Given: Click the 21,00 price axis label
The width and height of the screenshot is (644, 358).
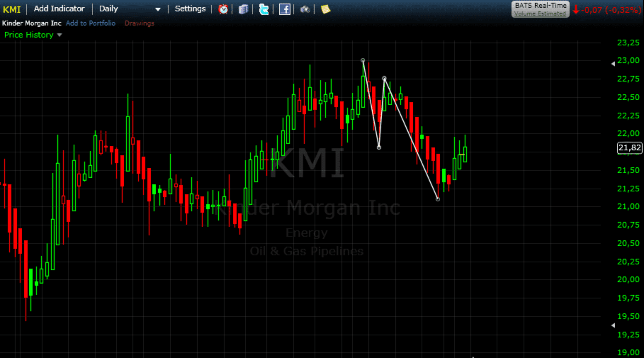Looking at the screenshot, I should (628, 206).
